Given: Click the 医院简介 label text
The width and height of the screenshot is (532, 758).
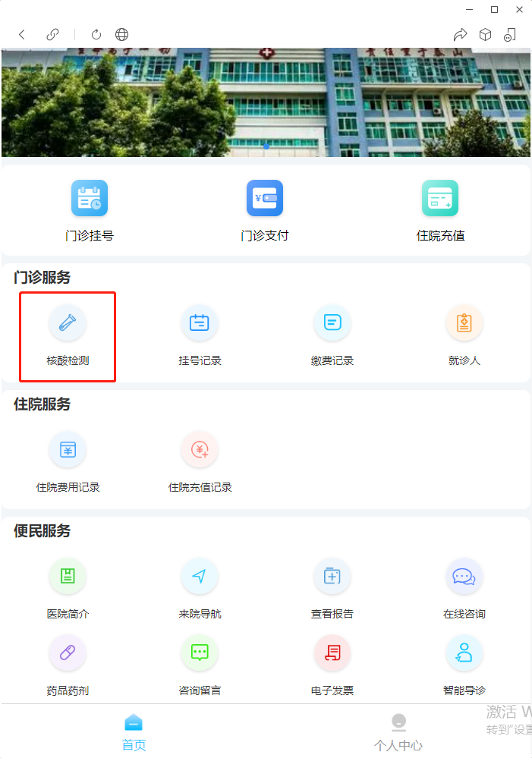Looking at the screenshot, I should [68, 614].
